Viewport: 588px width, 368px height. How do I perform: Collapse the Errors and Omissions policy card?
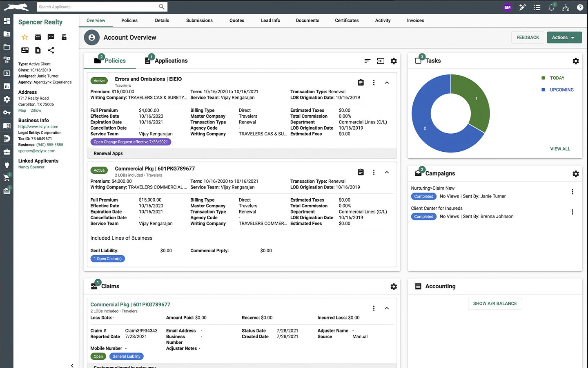[x=387, y=82]
